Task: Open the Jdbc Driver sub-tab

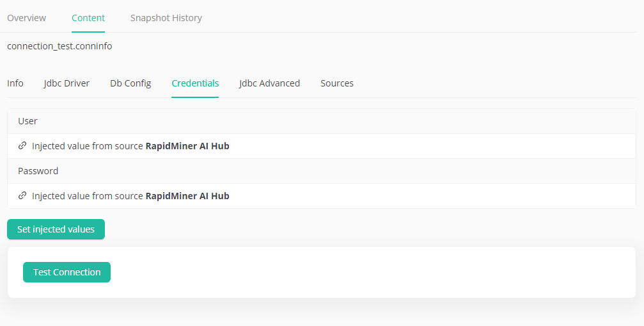Action: (x=67, y=83)
